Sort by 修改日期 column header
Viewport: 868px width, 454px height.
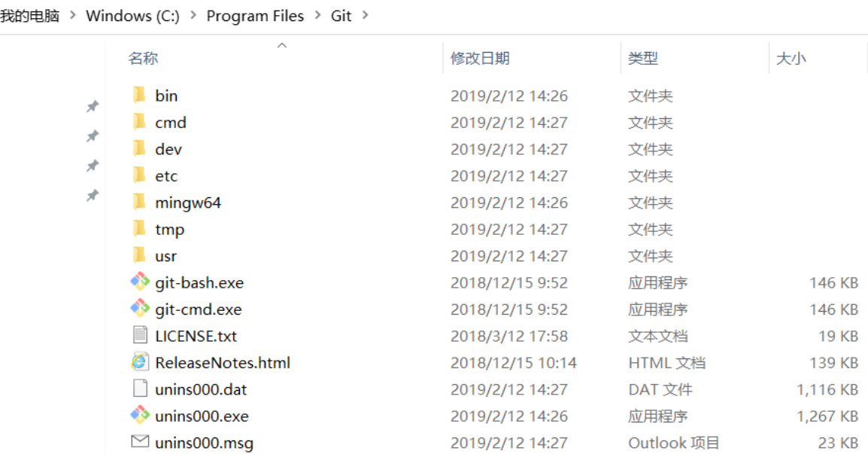pos(480,58)
